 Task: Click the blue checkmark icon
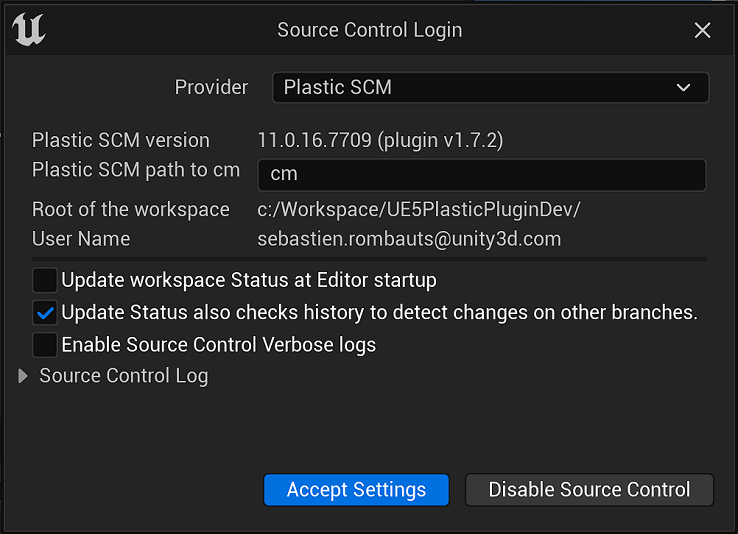[45, 313]
